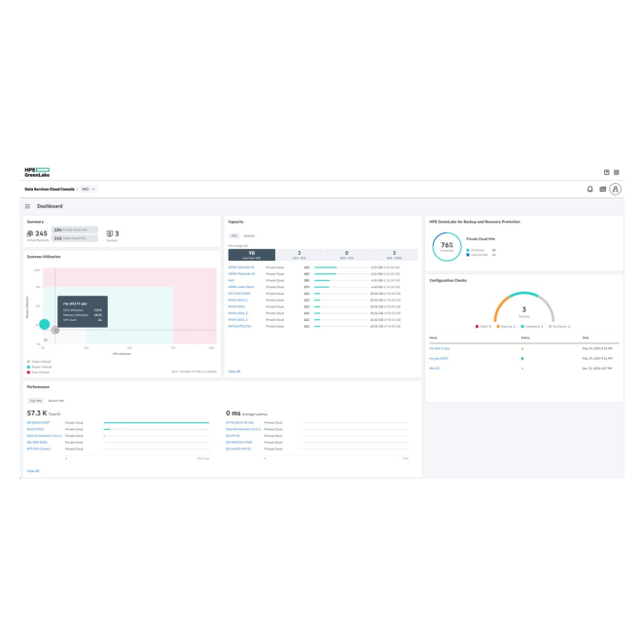Click the Private Cloud VMs summary tile
The height and width of the screenshot is (644, 644).
pos(75,230)
